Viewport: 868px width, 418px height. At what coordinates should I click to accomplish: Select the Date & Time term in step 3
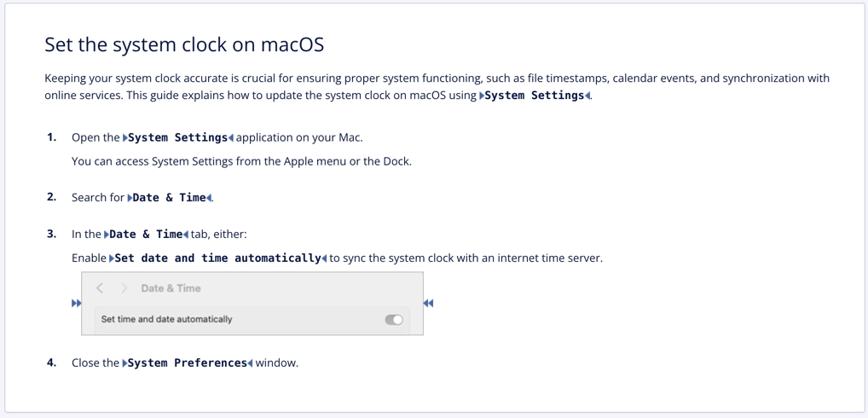point(146,235)
